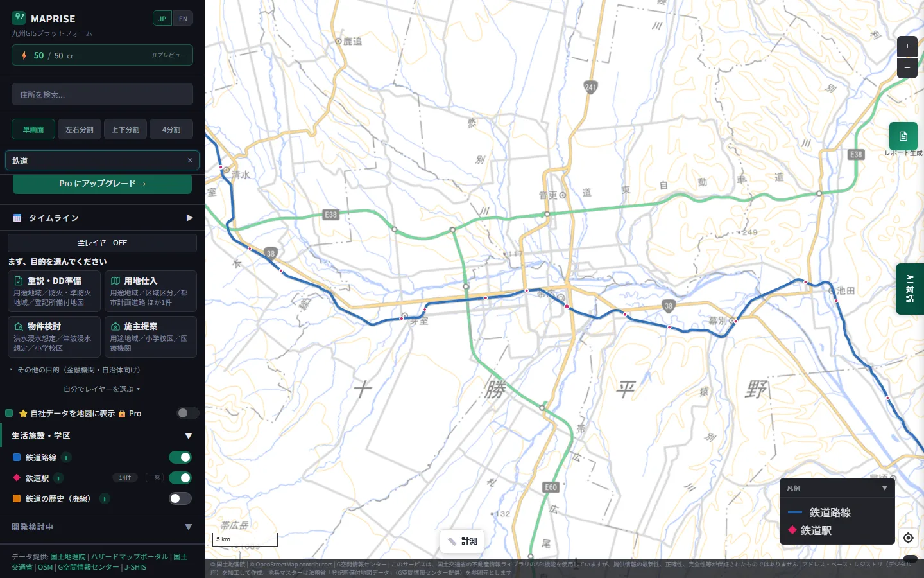This screenshot has height=578, width=924.
Task: Toggle 自社データを地図に表示 switch
Action: pyautogui.click(x=187, y=413)
